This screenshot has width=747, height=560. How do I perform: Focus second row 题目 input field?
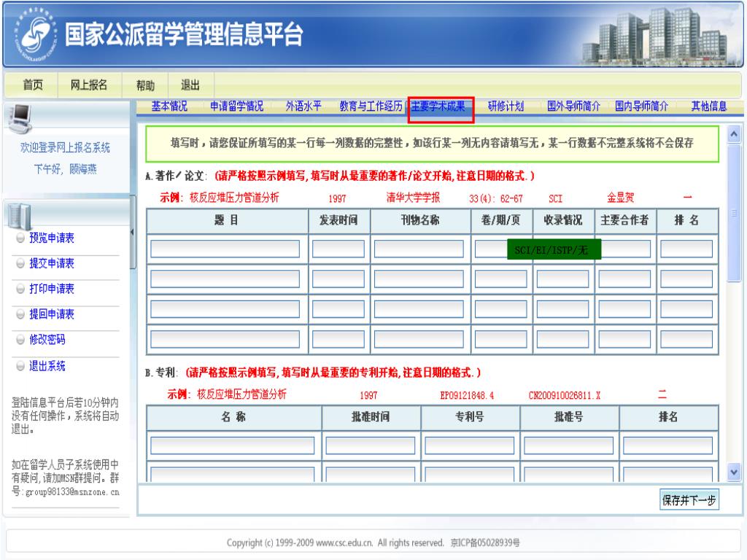tap(225, 279)
